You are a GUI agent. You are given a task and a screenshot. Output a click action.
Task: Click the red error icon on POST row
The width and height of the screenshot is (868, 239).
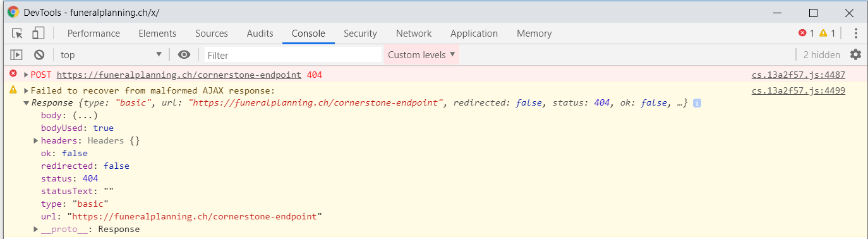tap(13, 75)
